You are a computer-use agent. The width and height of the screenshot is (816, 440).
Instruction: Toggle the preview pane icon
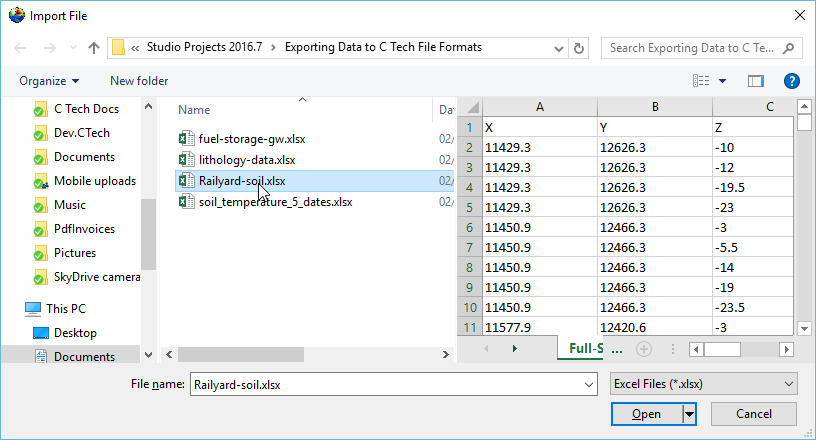pyautogui.click(x=755, y=81)
